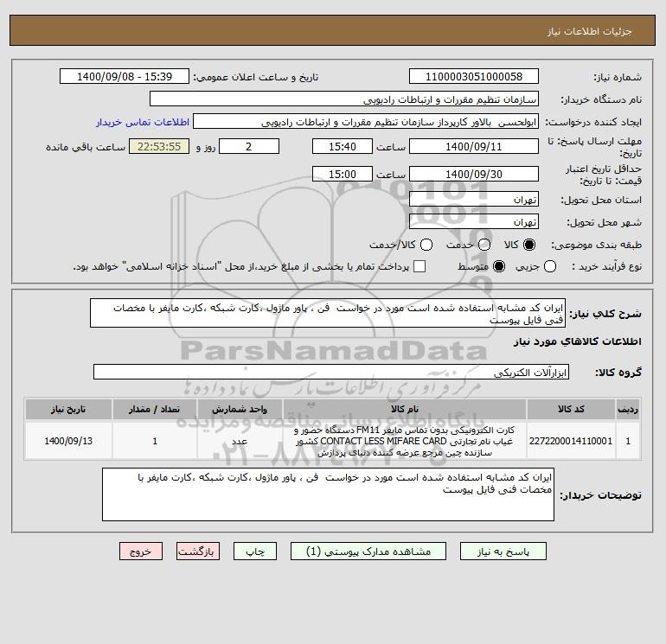Click announcement date field 1400/09/08 - 15:39
The image size is (666, 644).
pos(125,77)
